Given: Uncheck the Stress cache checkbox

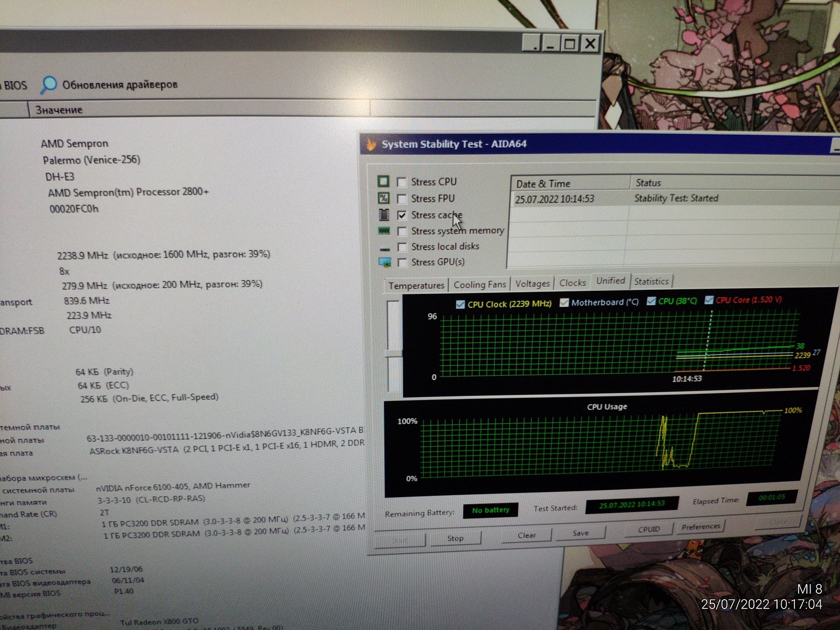Looking at the screenshot, I should click(402, 215).
